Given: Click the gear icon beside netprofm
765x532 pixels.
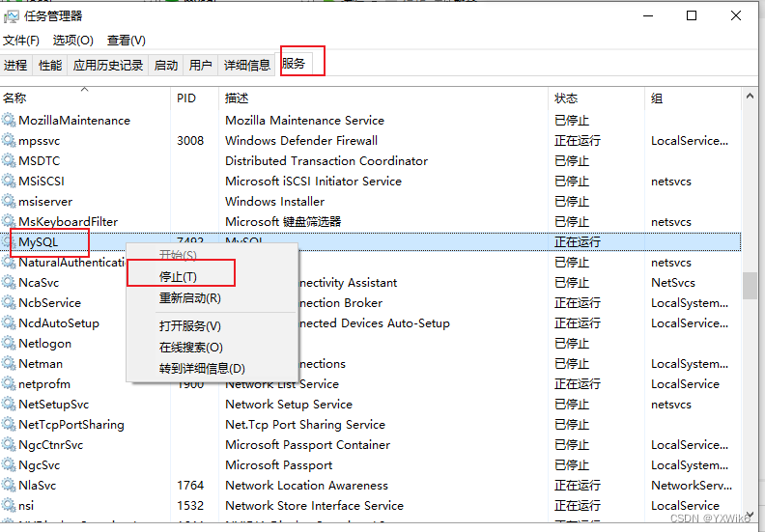Looking at the screenshot, I should (9, 383).
